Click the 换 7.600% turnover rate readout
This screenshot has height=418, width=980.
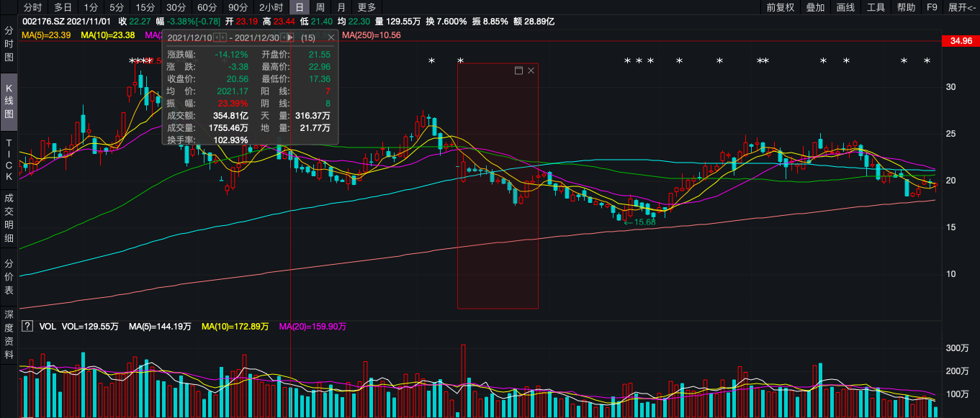(x=446, y=22)
